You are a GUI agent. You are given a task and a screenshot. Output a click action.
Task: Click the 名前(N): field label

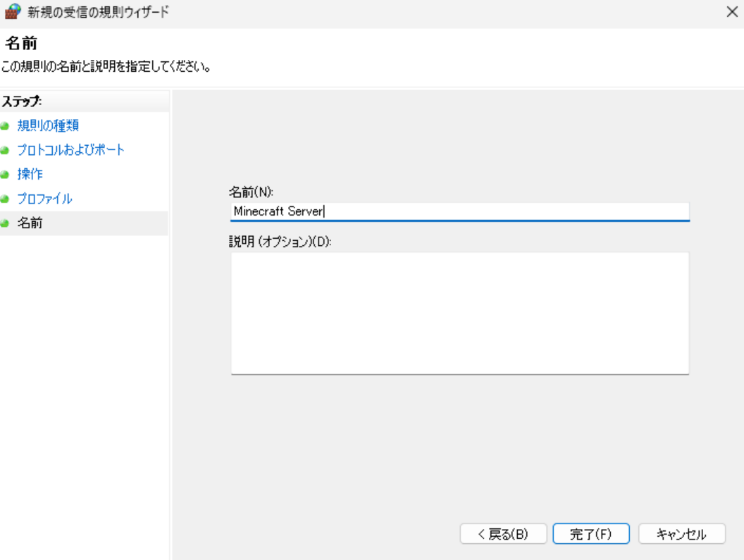click(x=251, y=192)
